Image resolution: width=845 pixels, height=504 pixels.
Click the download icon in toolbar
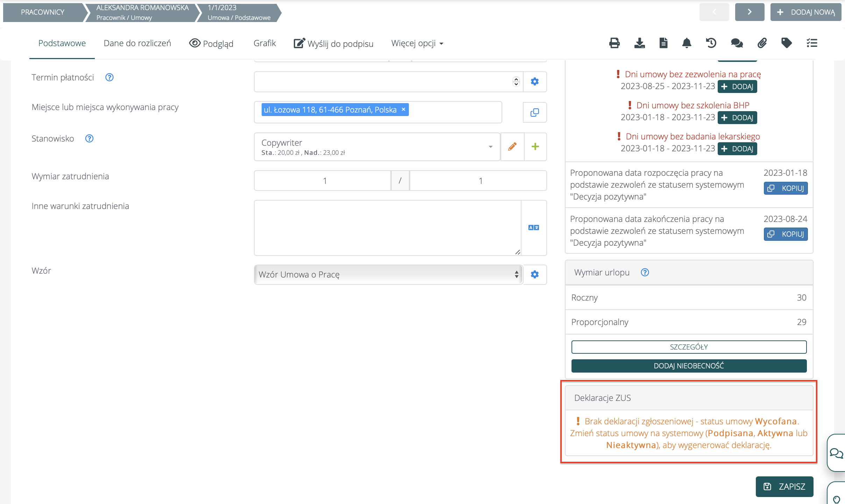click(x=639, y=43)
